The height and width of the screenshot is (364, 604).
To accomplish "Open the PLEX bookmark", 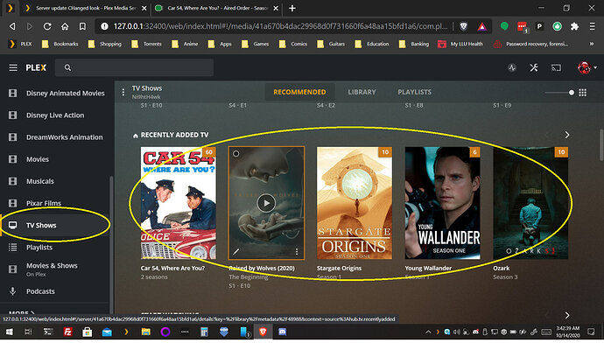I will pyautogui.click(x=20, y=44).
